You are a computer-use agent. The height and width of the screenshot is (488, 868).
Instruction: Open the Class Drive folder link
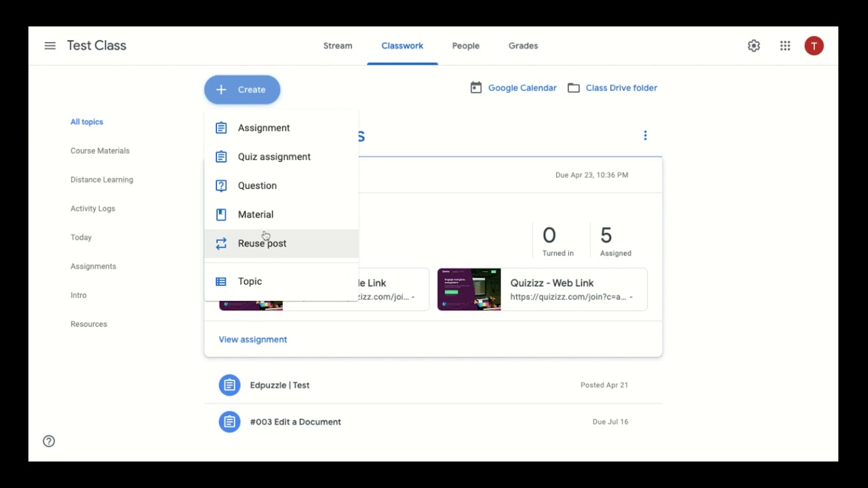(x=621, y=88)
